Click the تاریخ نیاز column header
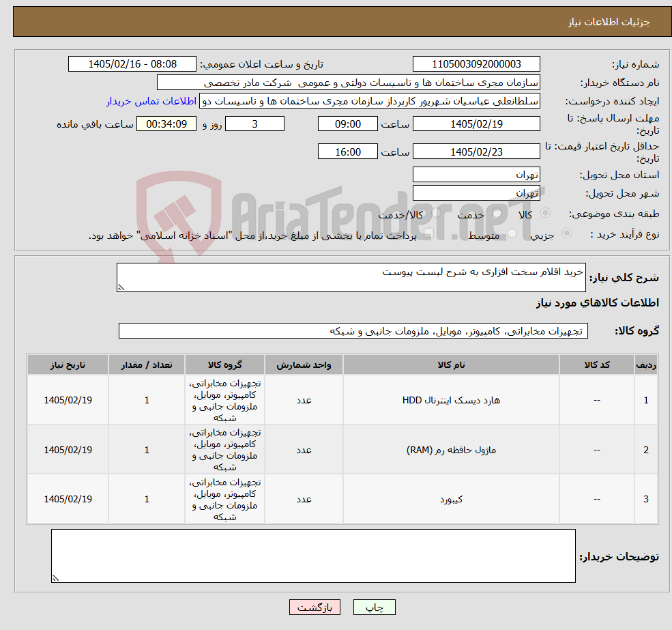The height and width of the screenshot is (630, 672). pos(68,364)
